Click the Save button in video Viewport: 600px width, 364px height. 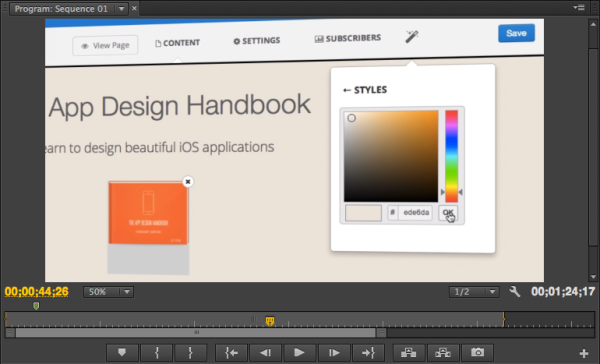click(x=516, y=33)
